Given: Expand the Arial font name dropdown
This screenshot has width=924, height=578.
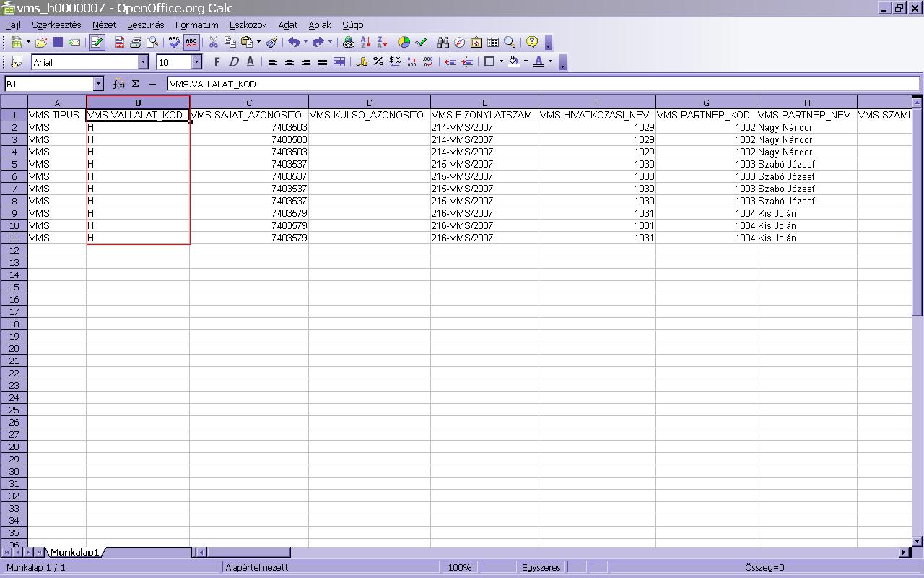Looking at the screenshot, I should click(x=143, y=63).
